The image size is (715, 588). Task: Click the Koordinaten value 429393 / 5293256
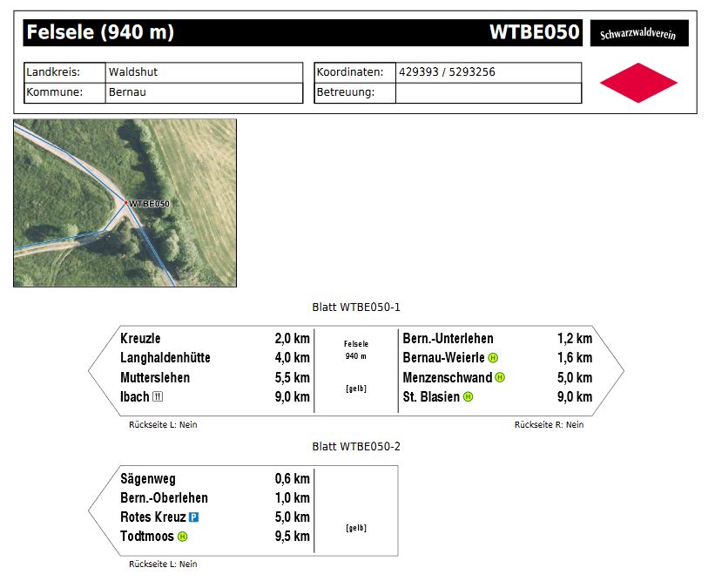pyautogui.click(x=447, y=72)
